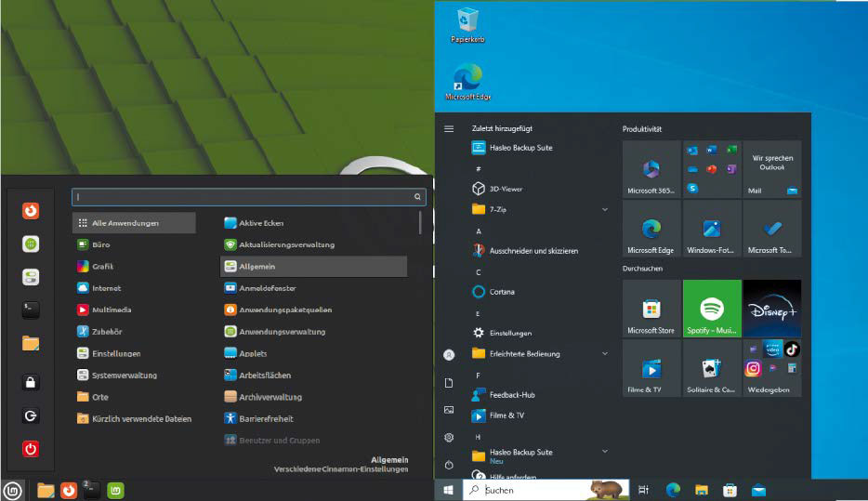Click the Mint application list scrollbar
The height and width of the screenshot is (501, 868).
click(420, 222)
